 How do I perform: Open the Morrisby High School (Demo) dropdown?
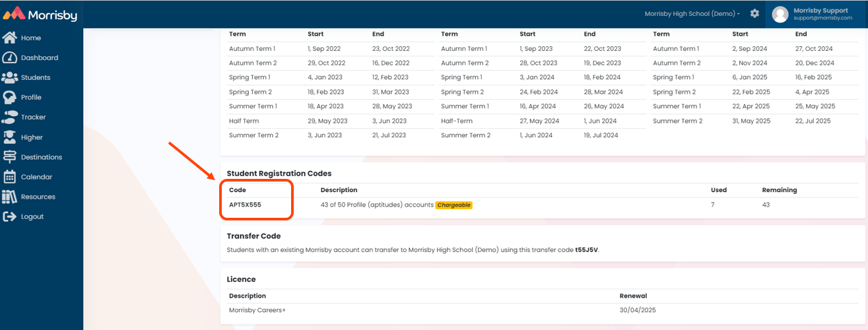coord(692,14)
